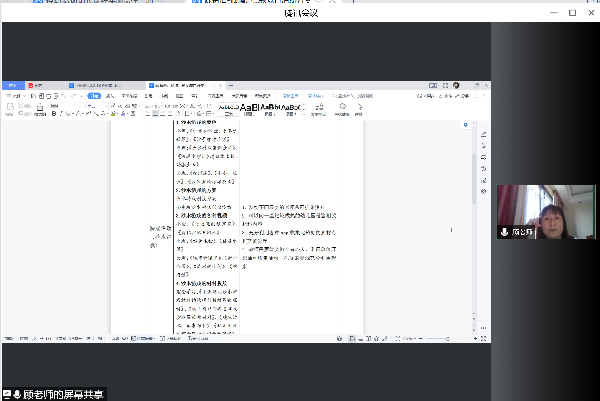Image resolution: width=600 pixels, height=401 pixels.
Task: Click the three-dots more icon in right sidebar
Action: [484, 328]
